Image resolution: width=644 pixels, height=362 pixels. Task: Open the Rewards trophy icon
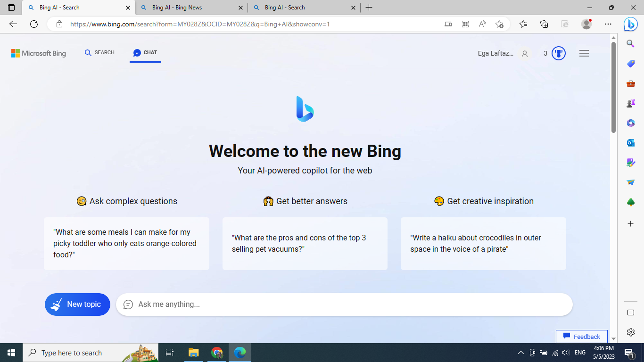[558, 53]
